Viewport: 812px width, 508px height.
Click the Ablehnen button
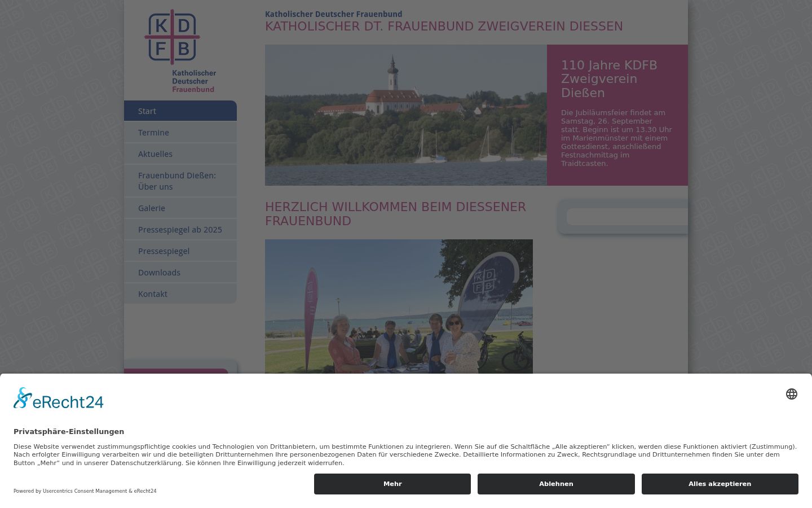pyautogui.click(x=556, y=484)
